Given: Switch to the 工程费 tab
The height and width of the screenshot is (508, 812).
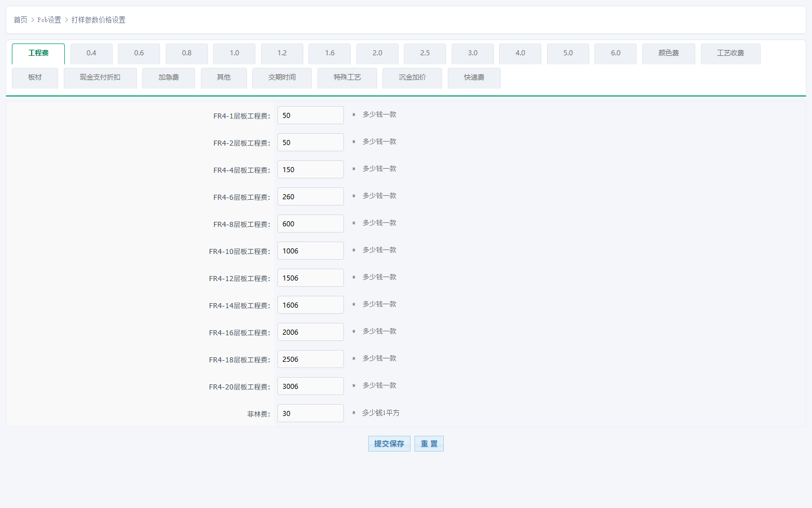Looking at the screenshot, I should 38,54.
